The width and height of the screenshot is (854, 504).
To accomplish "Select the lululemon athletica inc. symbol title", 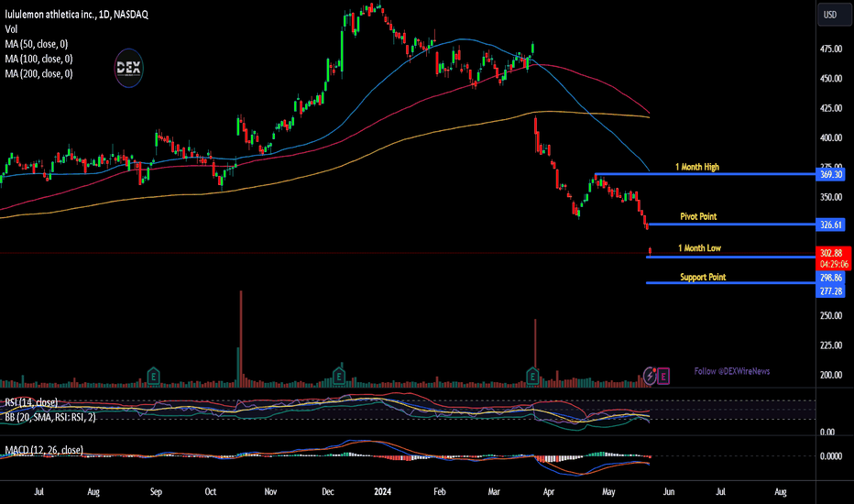I will 76,15.
